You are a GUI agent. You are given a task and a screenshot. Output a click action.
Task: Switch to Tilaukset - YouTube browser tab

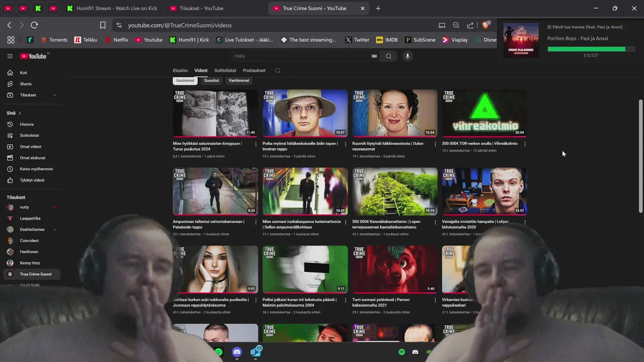click(x=215, y=8)
